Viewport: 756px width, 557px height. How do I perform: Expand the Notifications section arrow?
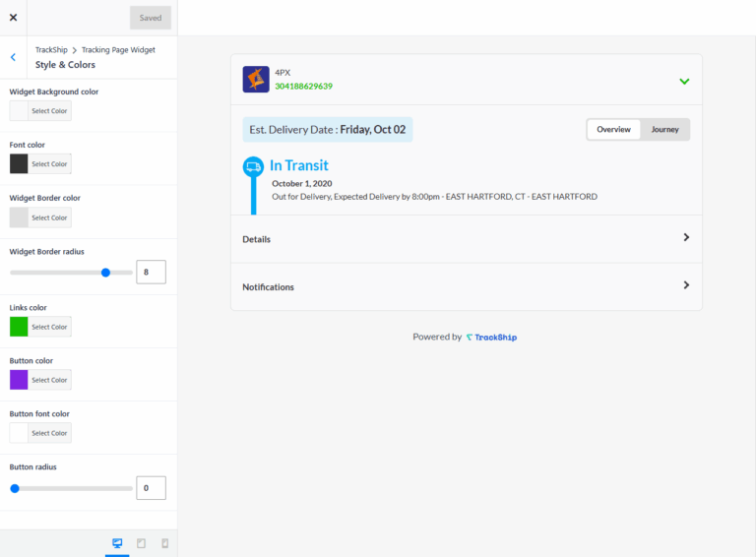tap(686, 285)
